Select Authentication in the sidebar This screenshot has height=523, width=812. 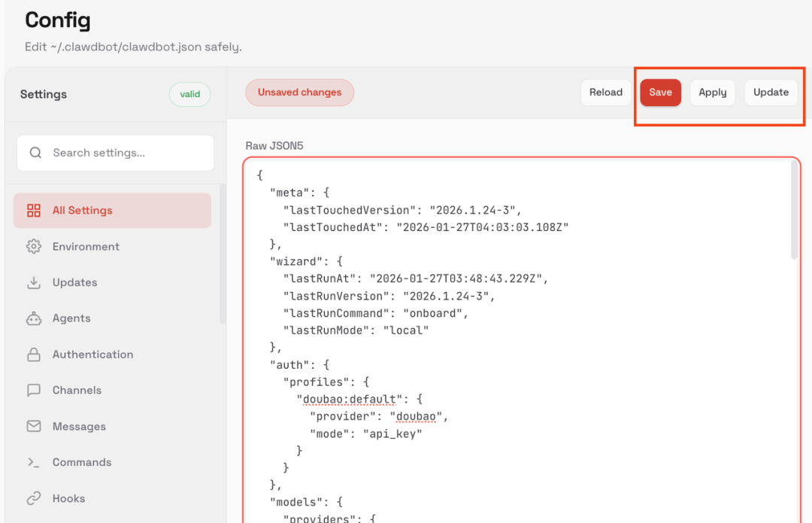[x=92, y=354]
